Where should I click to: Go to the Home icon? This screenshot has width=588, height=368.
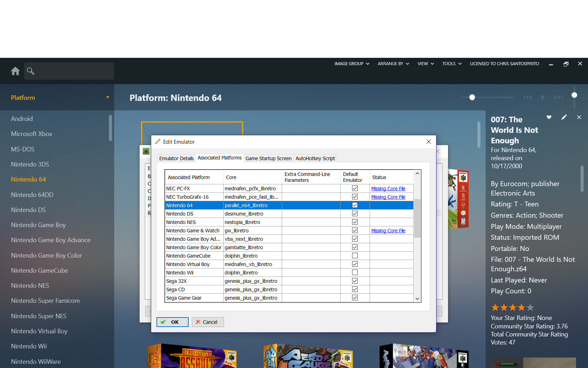[15, 71]
